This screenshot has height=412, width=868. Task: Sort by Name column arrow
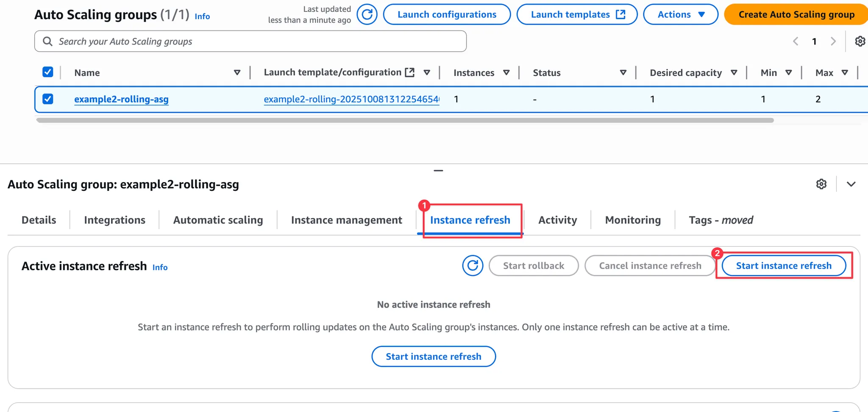click(x=237, y=73)
